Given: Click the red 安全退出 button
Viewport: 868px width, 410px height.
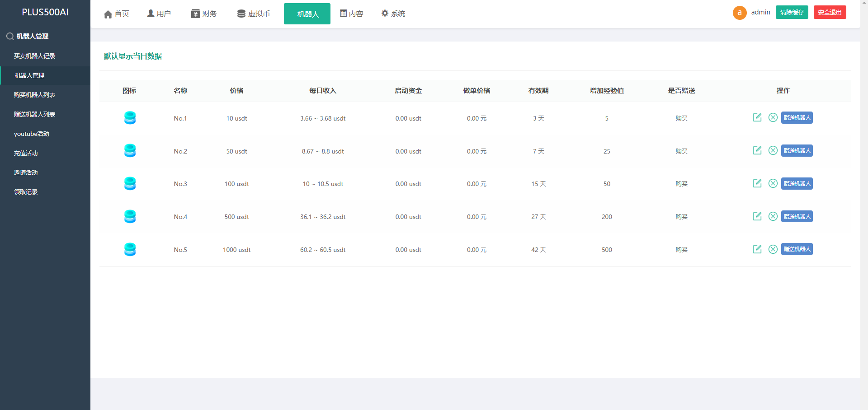Looking at the screenshot, I should 830,12.
